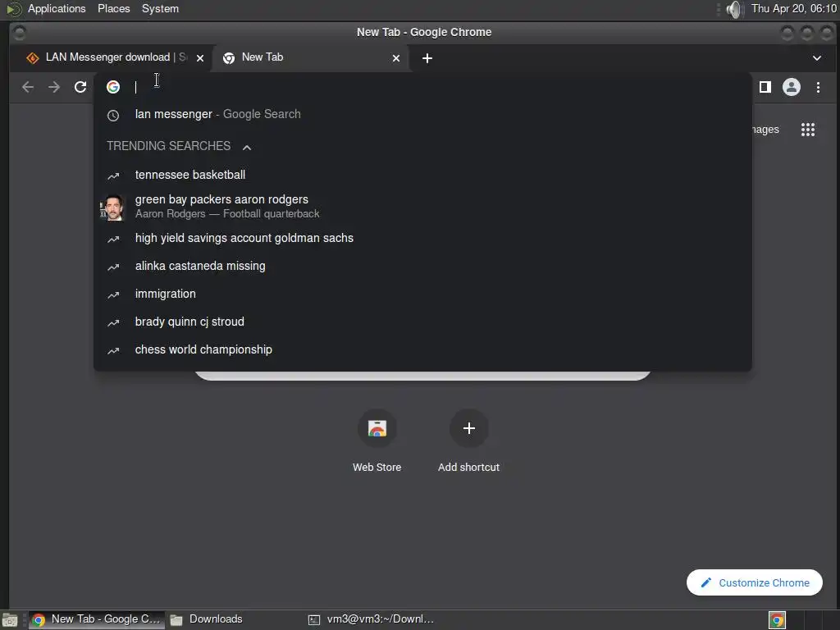Click the Google logo in the address bar
840x630 pixels.
click(113, 87)
